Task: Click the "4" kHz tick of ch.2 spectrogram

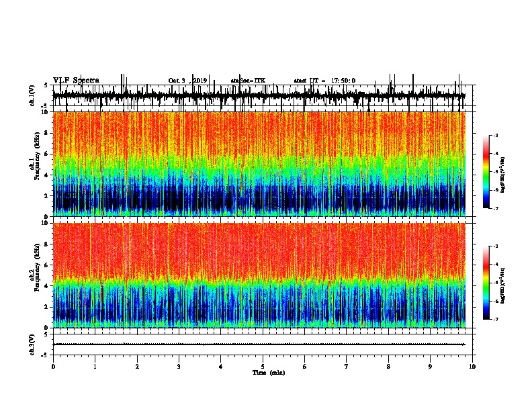Action: click(46, 286)
